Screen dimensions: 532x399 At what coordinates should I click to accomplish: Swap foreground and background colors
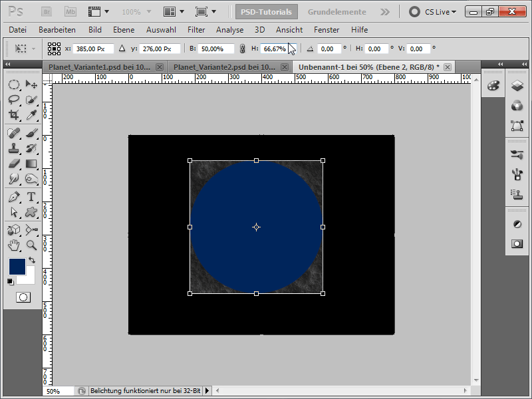32,260
